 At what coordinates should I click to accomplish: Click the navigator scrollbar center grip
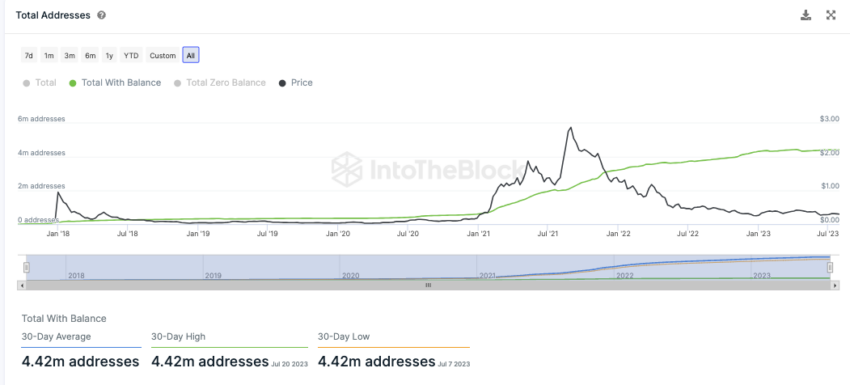pyautogui.click(x=428, y=285)
